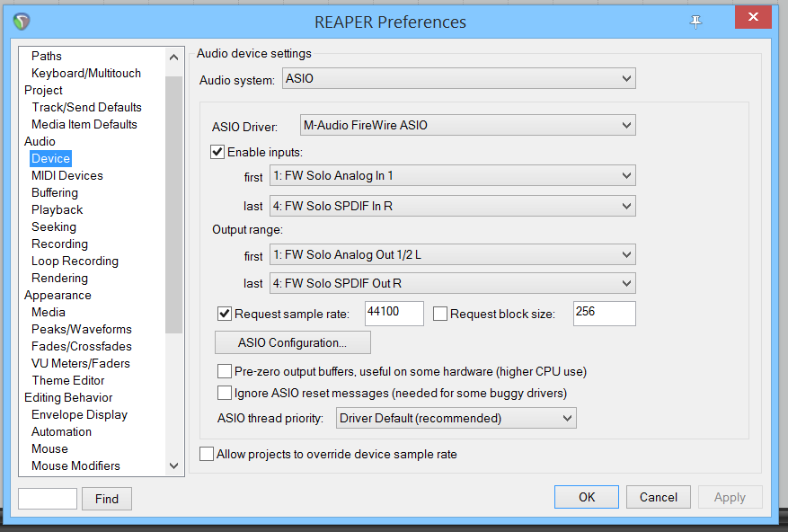Open Track/Send Defaults page
This screenshot has height=532, width=788.
(86, 107)
